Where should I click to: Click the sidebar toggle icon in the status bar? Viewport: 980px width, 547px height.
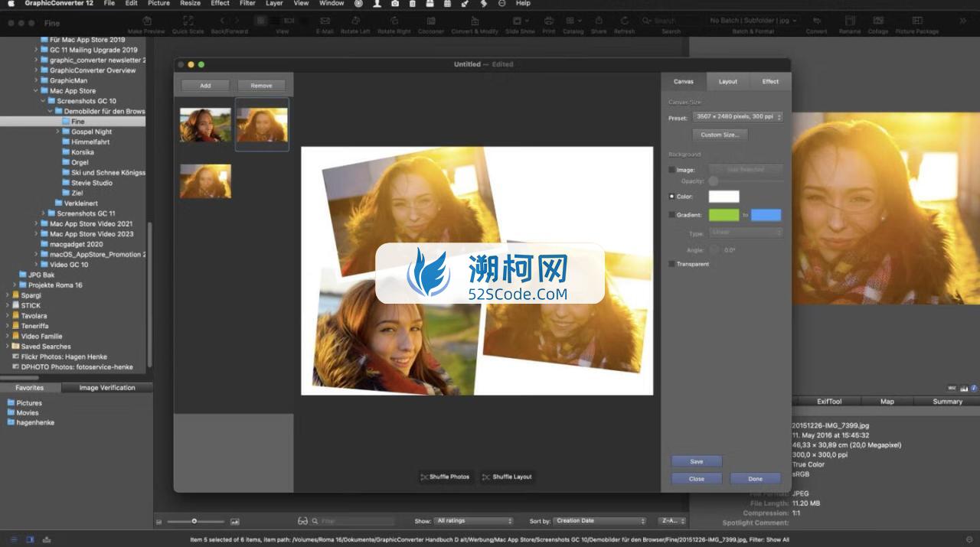click(x=31, y=539)
